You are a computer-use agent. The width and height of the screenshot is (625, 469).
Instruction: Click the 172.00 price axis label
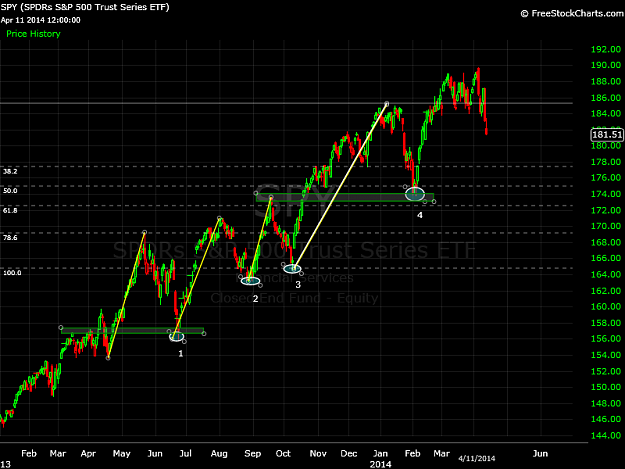(x=605, y=210)
